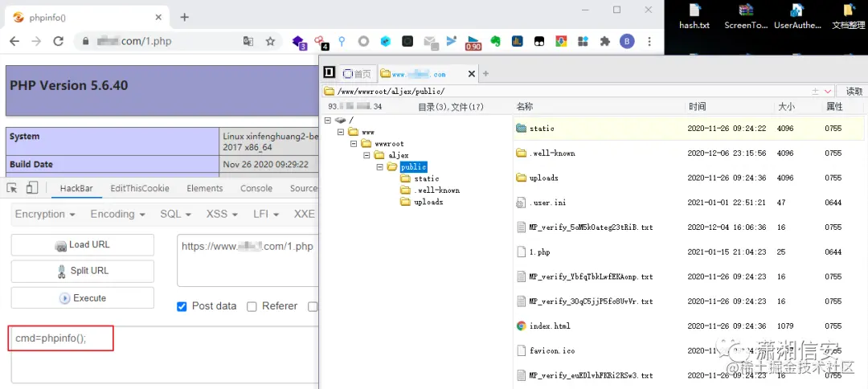Open the path history dropdown arrow
This screenshot has height=389, width=868.
click(828, 92)
